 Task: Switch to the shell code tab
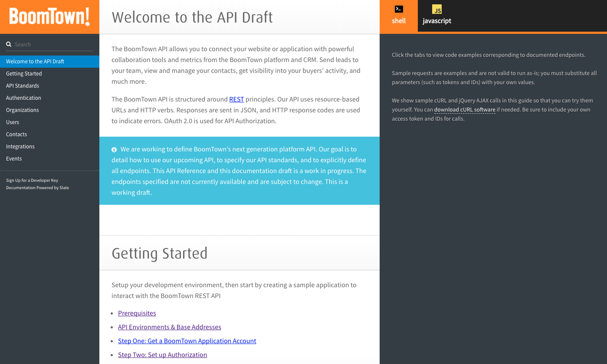(x=399, y=16)
